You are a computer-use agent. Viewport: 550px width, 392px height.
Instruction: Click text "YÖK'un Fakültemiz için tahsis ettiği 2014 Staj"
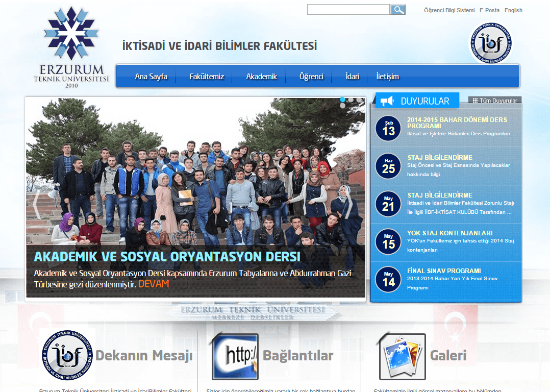point(461,241)
